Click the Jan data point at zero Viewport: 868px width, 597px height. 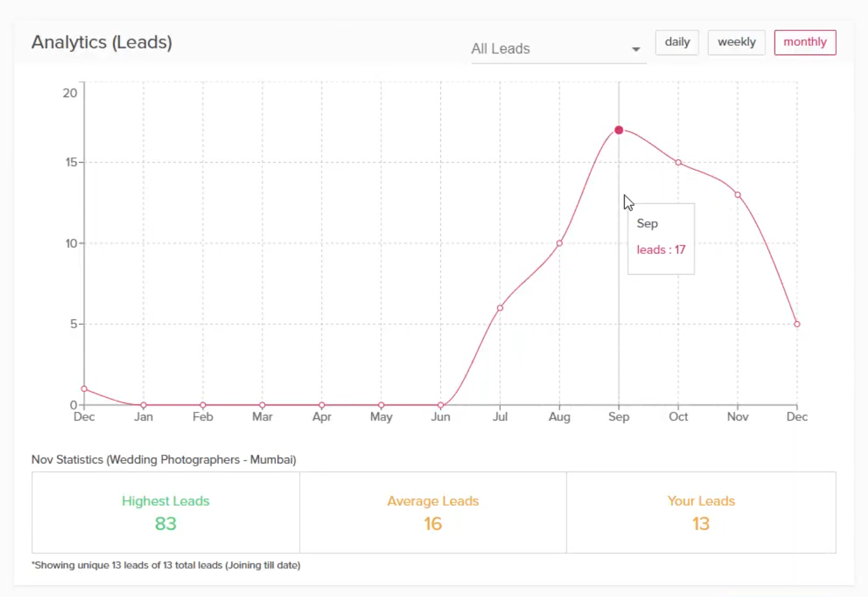click(144, 405)
